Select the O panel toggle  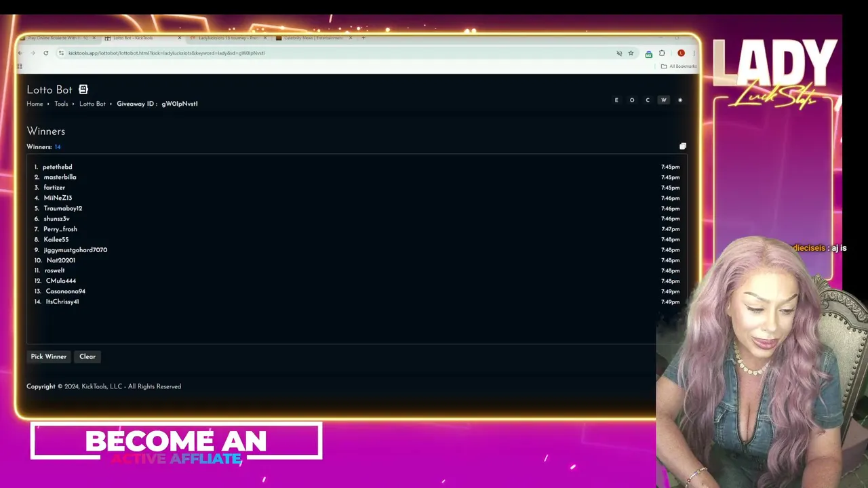click(632, 100)
